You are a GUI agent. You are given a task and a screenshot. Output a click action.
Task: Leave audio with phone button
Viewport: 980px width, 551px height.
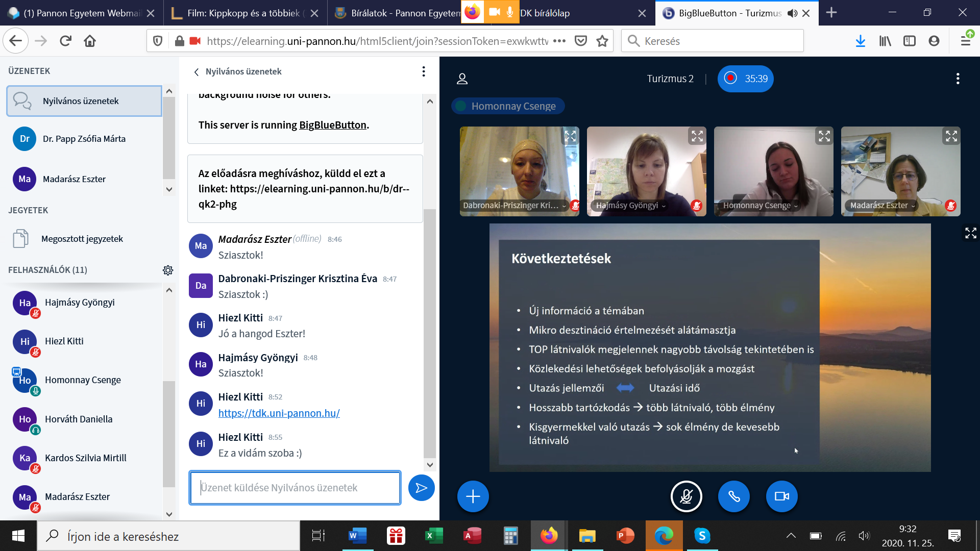click(733, 496)
